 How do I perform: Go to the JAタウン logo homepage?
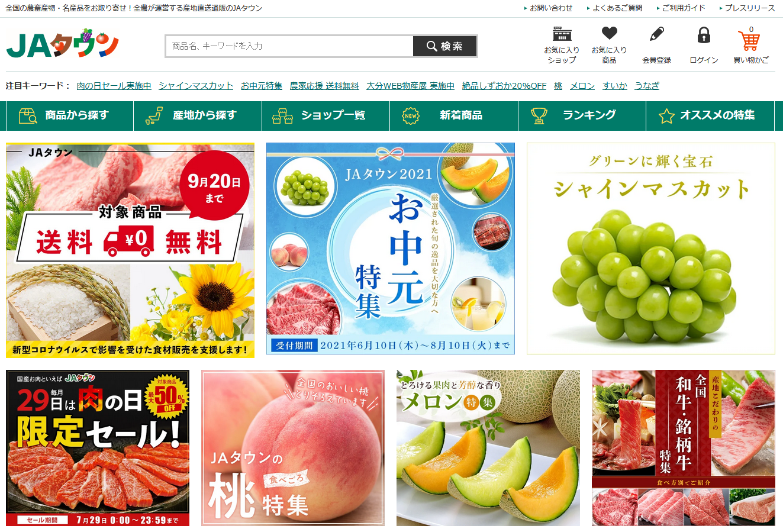click(x=63, y=44)
